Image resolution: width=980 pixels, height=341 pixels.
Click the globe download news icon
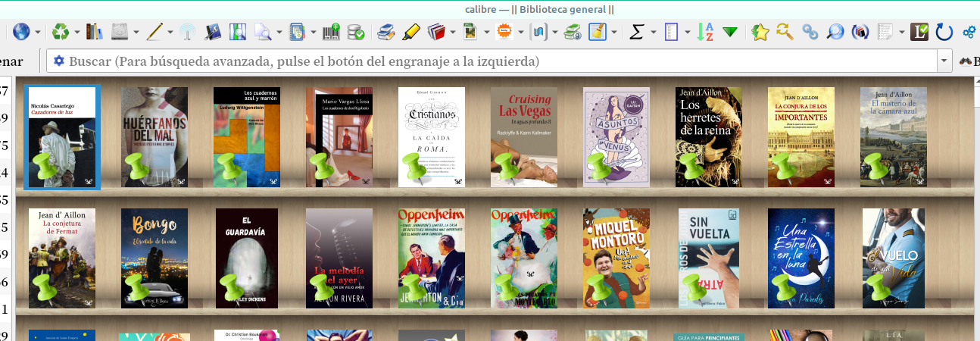pyautogui.click(x=21, y=32)
